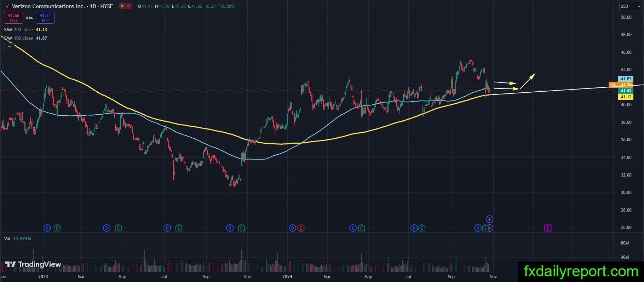Image resolution: width=644 pixels, height=282 pixels.
Task: Click the 2024 time axis label
Action: [288, 277]
